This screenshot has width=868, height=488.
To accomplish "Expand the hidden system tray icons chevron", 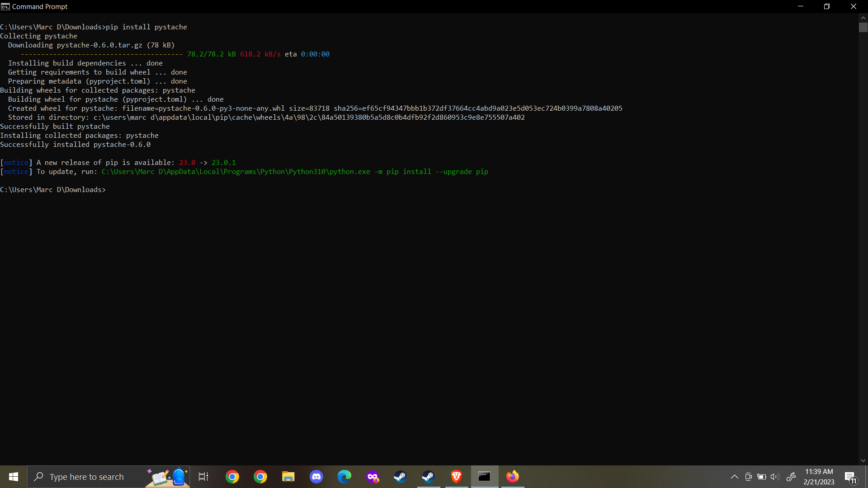I will point(735,477).
